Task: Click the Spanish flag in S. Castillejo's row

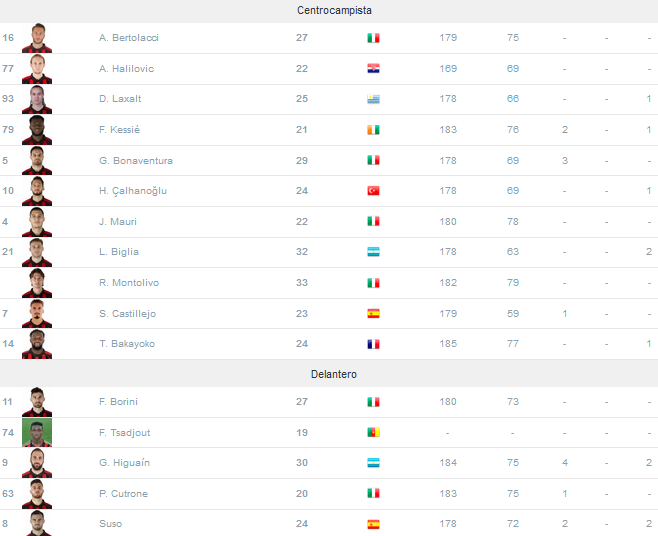Action: tap(373, 314)
